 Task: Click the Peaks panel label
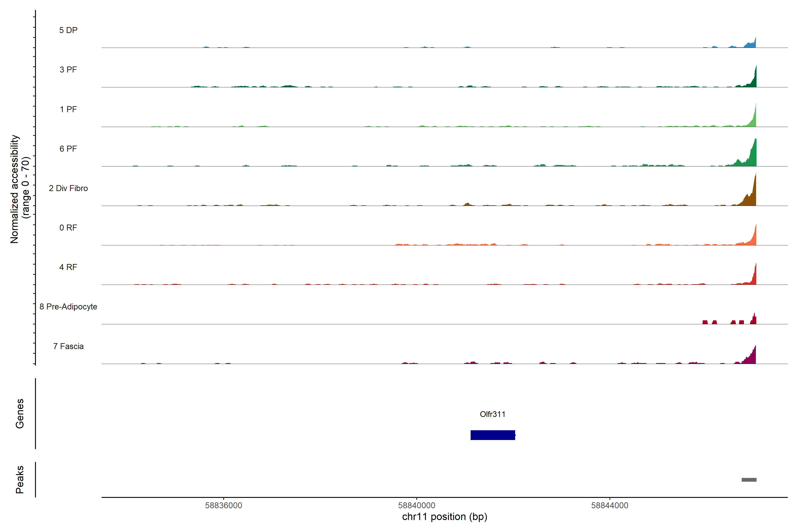(20, 479)
